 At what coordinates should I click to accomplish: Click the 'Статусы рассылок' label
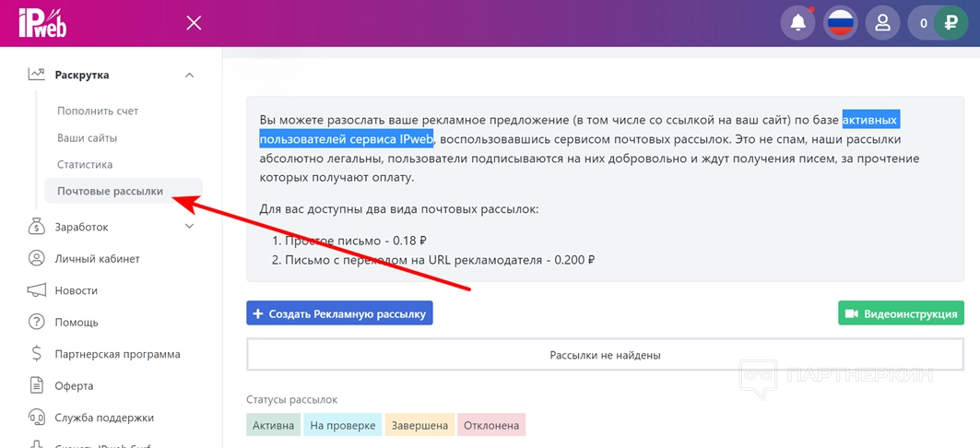292,400
